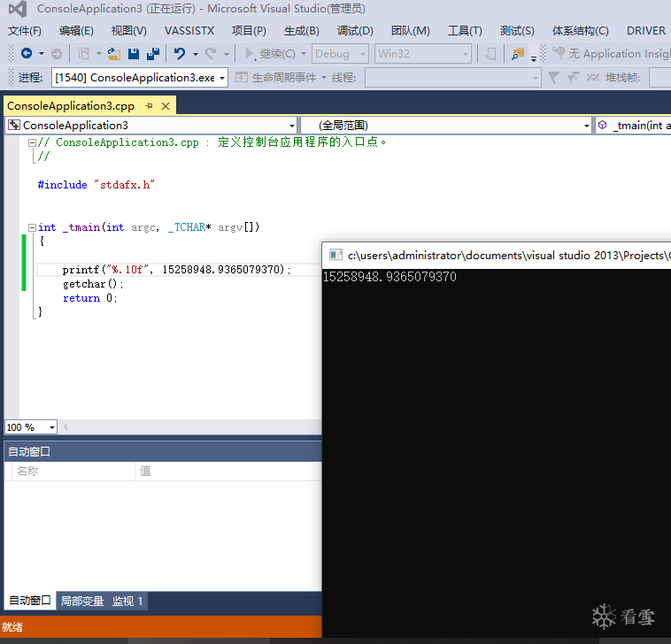671x644 pixels.
Task: Click the 名称 column header
Action: tap(27, 471)
